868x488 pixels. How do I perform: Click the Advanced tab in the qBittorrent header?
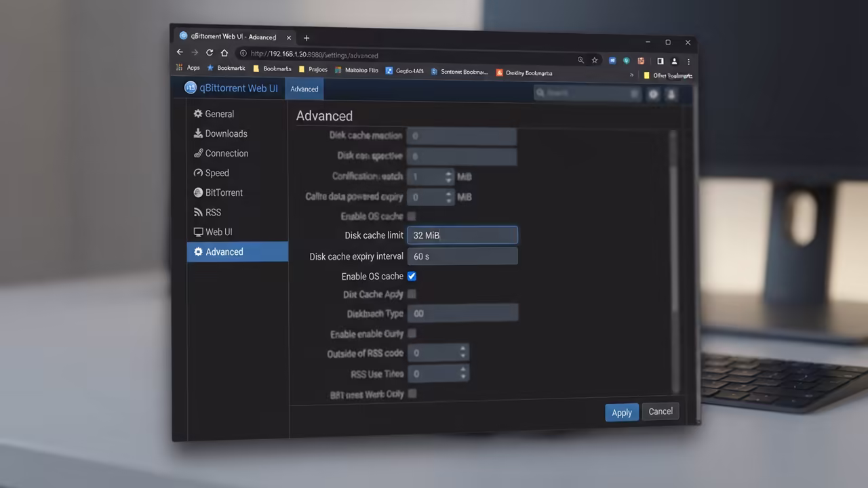click(304, 89)
